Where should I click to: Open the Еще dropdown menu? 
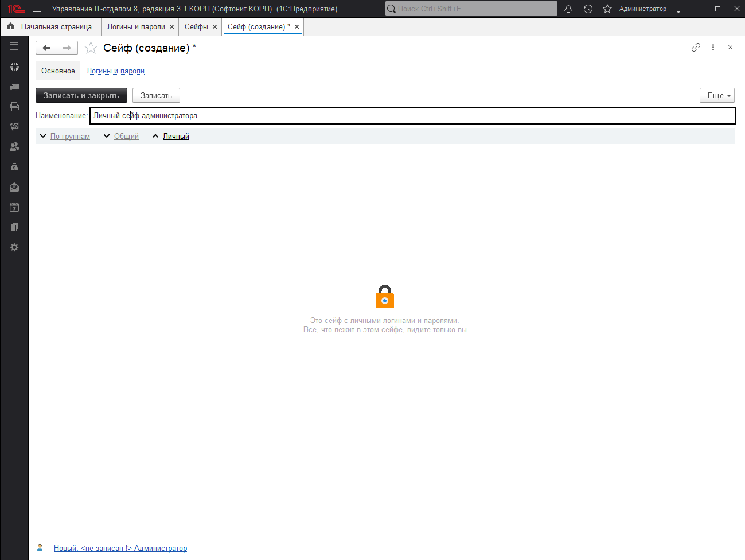point(717,95)
